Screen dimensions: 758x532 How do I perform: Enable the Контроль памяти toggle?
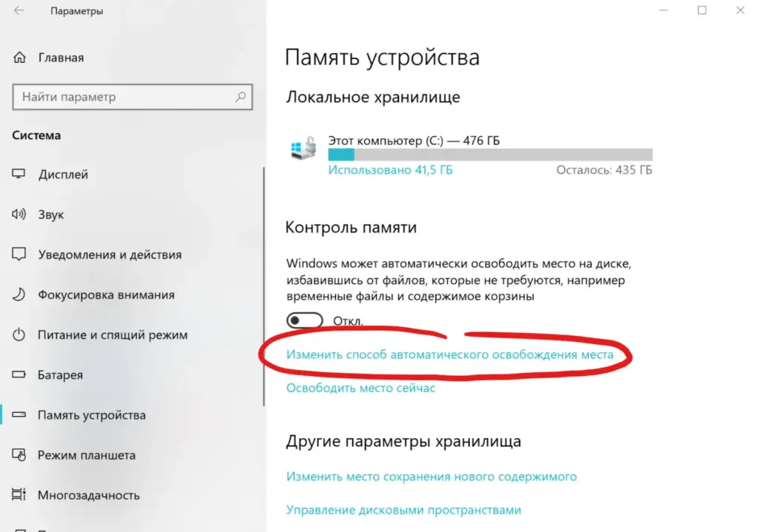[304, 320]
